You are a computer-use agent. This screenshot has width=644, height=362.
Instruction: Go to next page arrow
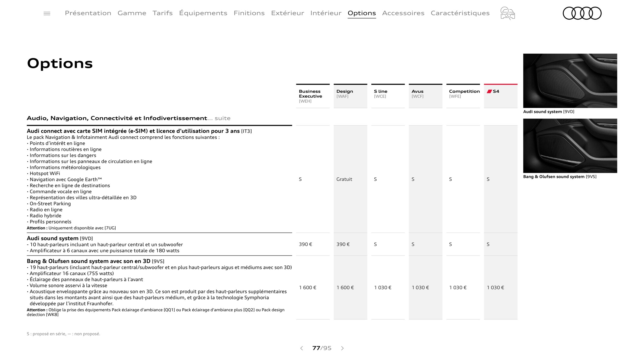point(342,348)
